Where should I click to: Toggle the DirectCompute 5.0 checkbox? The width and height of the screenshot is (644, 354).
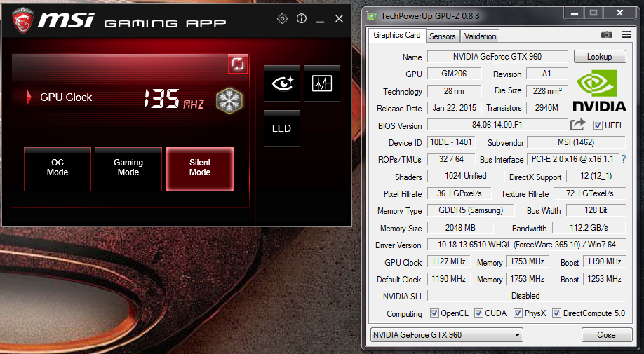(x=556, y=313)
